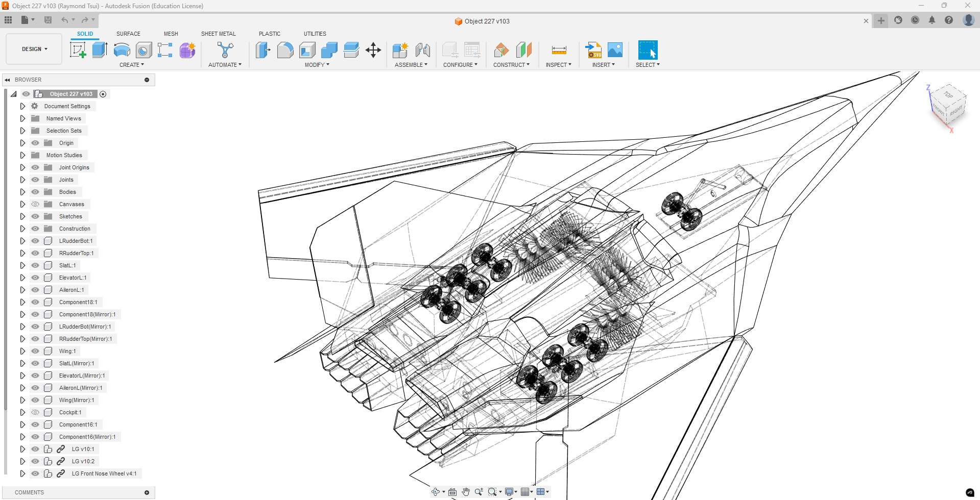The width and height of the screenshot is (980, 500).
Task: Click the Shell tool icon
Action: click(307, 50)
